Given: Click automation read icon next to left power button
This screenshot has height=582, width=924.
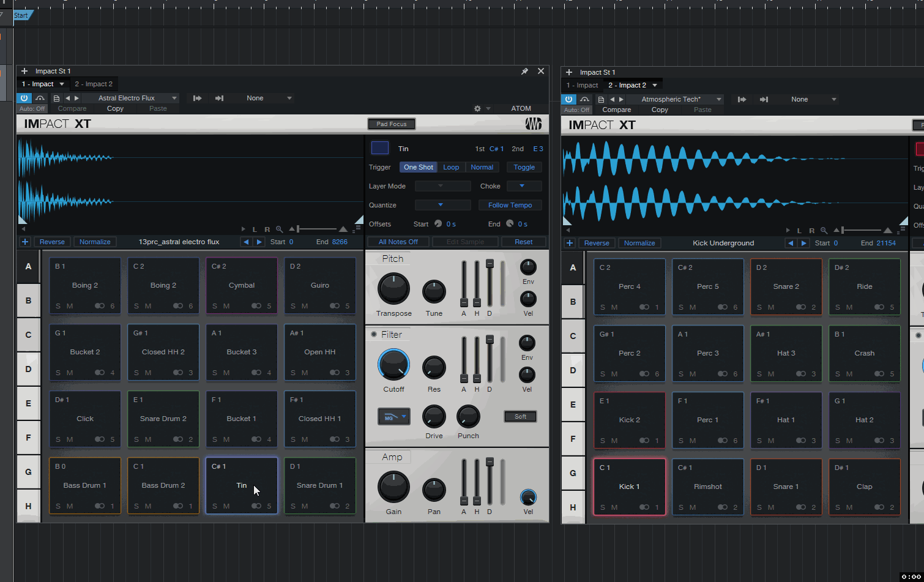Looking at the screenshot, I should point(40,98).
